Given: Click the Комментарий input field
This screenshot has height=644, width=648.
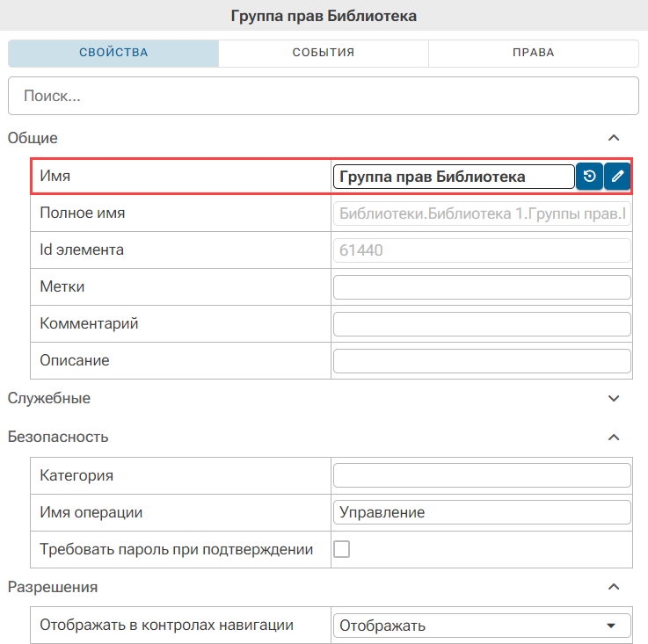Looking at the screenshot, I should coord(482,324).
